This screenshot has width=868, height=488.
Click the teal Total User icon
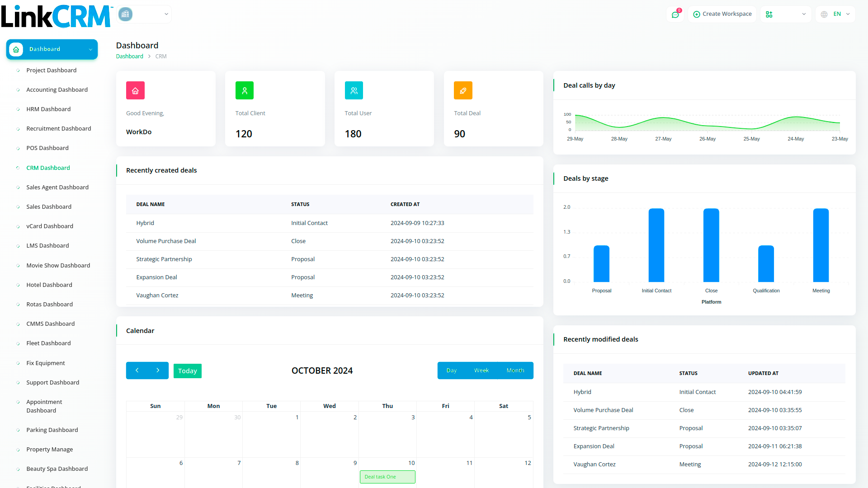(354, 90)
